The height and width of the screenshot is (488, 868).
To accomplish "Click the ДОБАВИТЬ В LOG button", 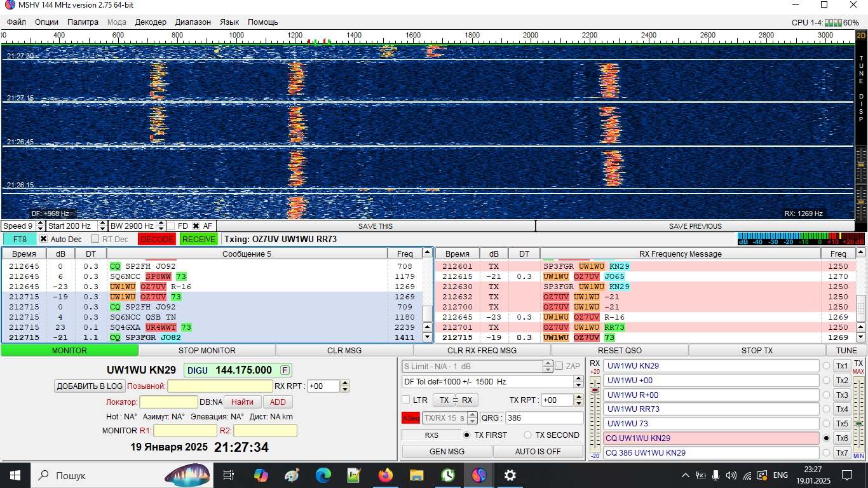I will [x=90, y=386].
